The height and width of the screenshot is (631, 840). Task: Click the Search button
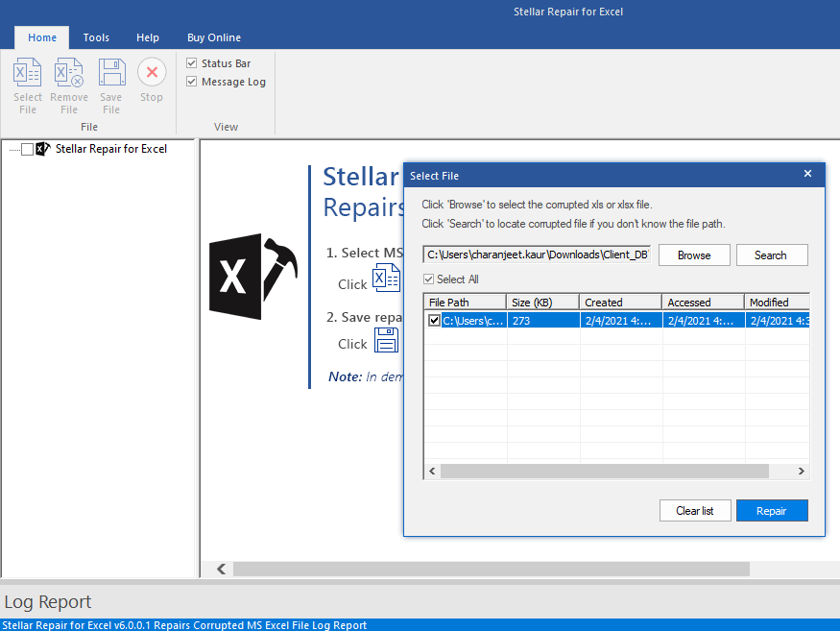click(772, 255)
